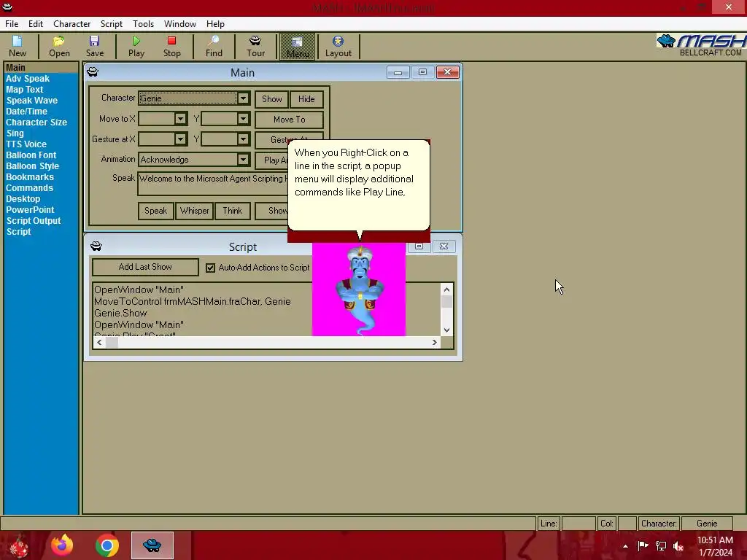747x560 pixels.
Task: Click the network tray icon
Action: click(661, 546)
